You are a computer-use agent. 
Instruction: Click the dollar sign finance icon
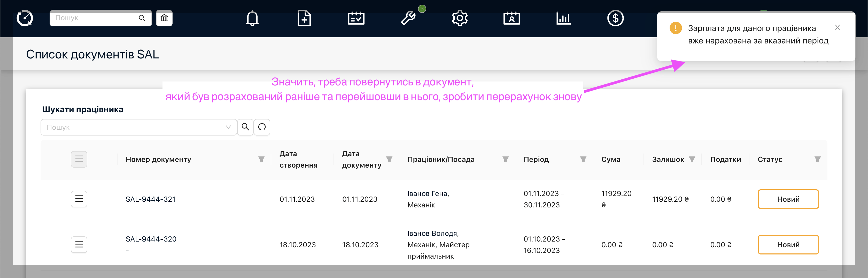(x=615, y=18)
